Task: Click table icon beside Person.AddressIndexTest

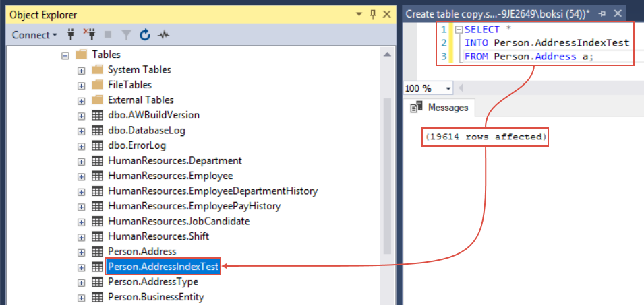Action: (x=97, y=267)
